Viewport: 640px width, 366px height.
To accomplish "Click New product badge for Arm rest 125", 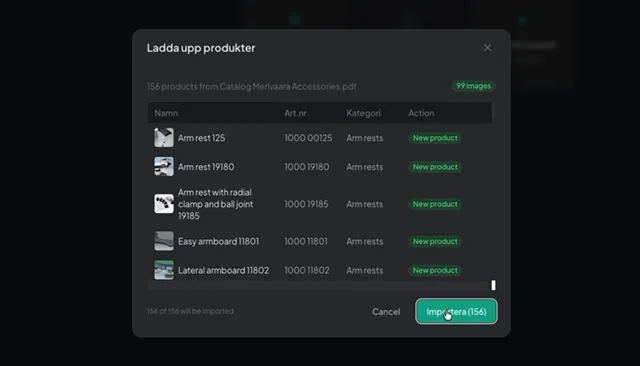I will (x=435, y=138).
